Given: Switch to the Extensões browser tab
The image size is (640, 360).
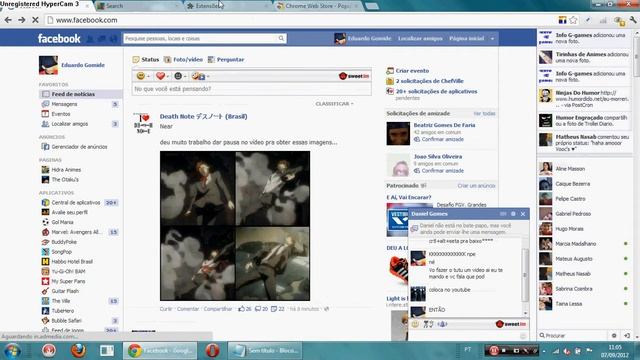Looking at the screenshot, I should click(x=227, y=6).
